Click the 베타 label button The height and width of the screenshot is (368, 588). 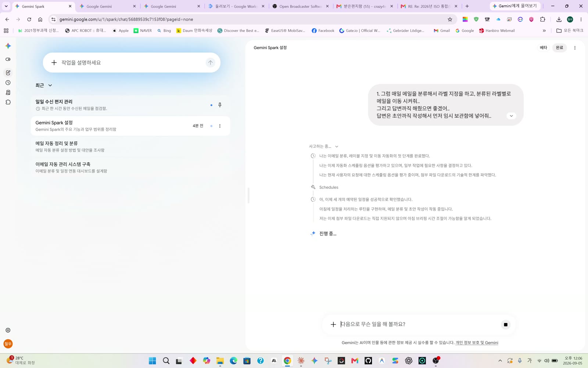[x=544, y=48]
